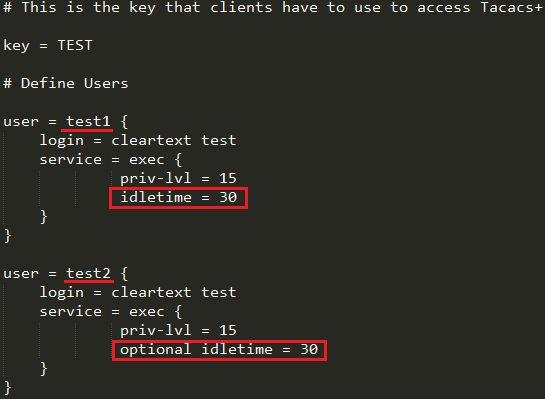545x399 pixels.
Task: Click test2's 'login = cleartext test' line
Action: [138, 292]
